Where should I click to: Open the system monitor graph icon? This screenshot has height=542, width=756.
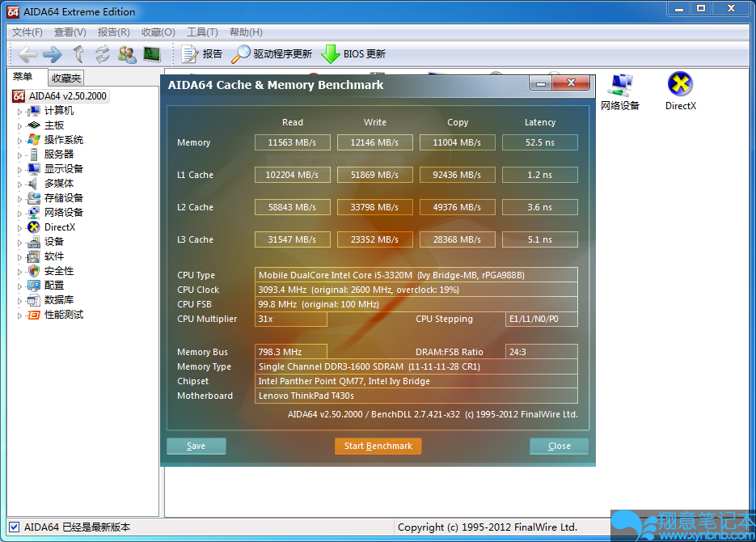[x=152, y=54]
